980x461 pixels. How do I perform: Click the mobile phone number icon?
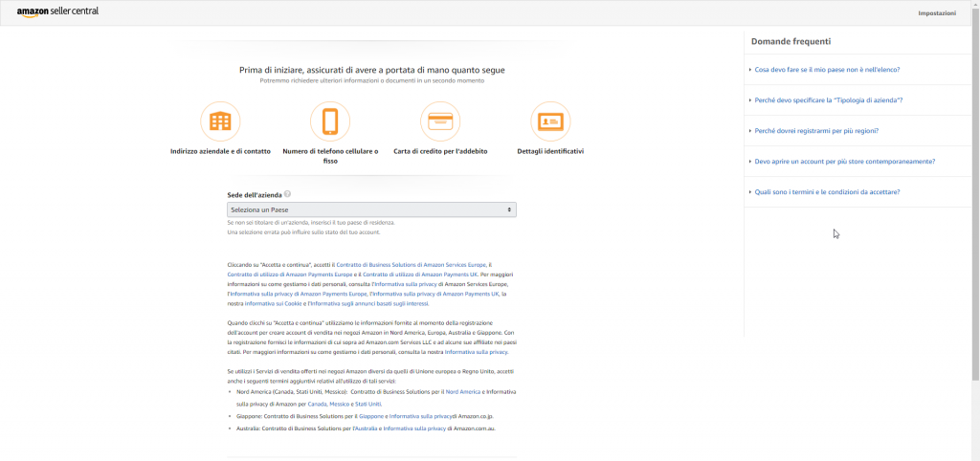(x=330, y=121)
